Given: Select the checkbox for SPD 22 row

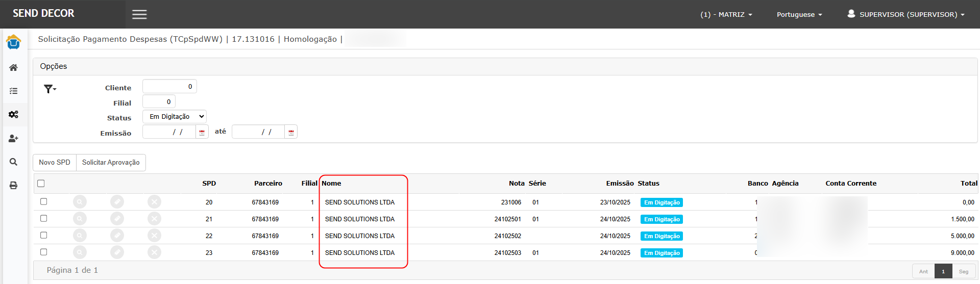Looking at the screenshot, I should pyautogui.click(x=44, y=236).
